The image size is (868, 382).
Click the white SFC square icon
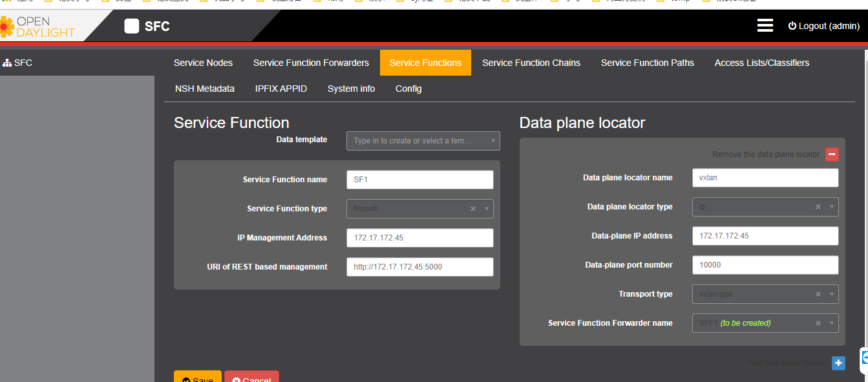click(132, 26)
